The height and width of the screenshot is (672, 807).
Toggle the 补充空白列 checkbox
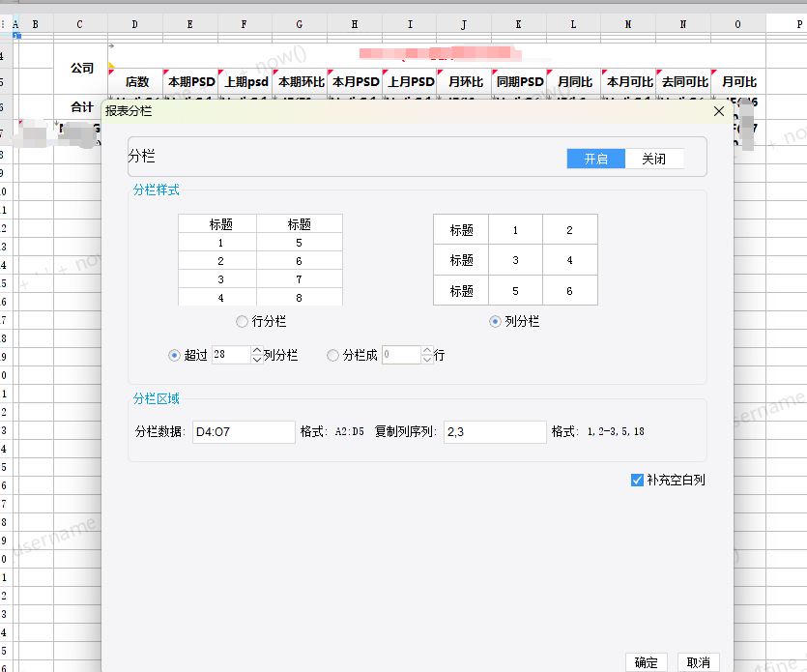(637, 480)
